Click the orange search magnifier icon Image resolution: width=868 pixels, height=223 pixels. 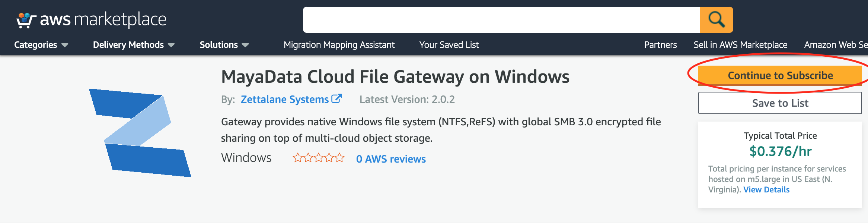click(x=716, y=20)
